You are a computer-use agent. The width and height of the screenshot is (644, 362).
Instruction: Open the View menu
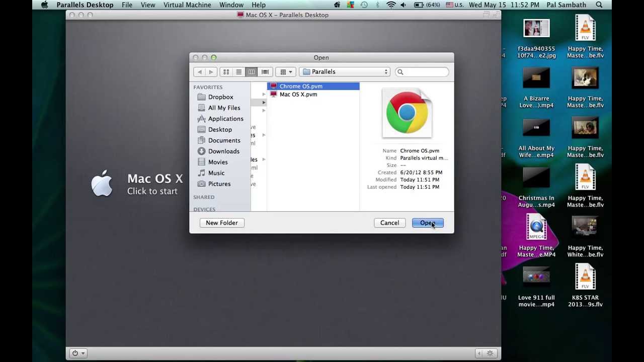(x=148, y=5)
